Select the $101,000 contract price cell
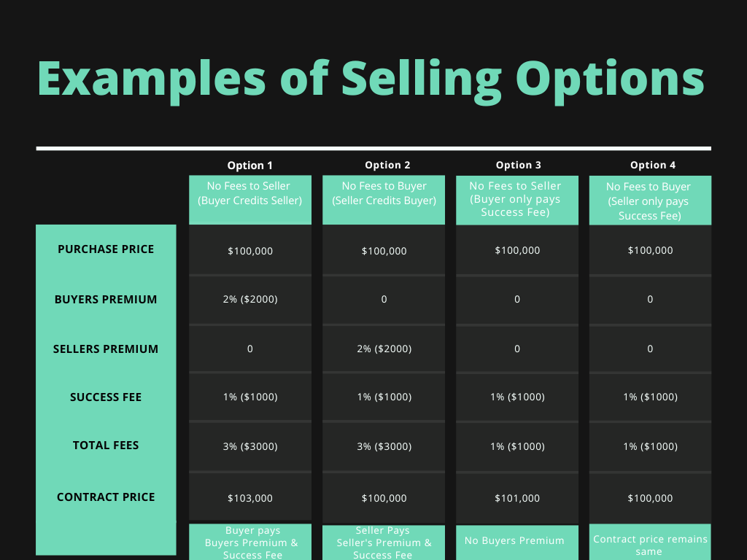The height and width of the screenshot is (560, 747). (x=517, y=498)
